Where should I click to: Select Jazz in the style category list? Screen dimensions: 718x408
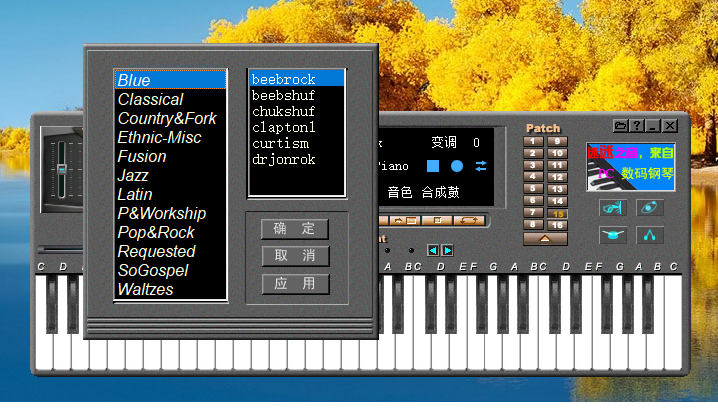click(133, 175)
